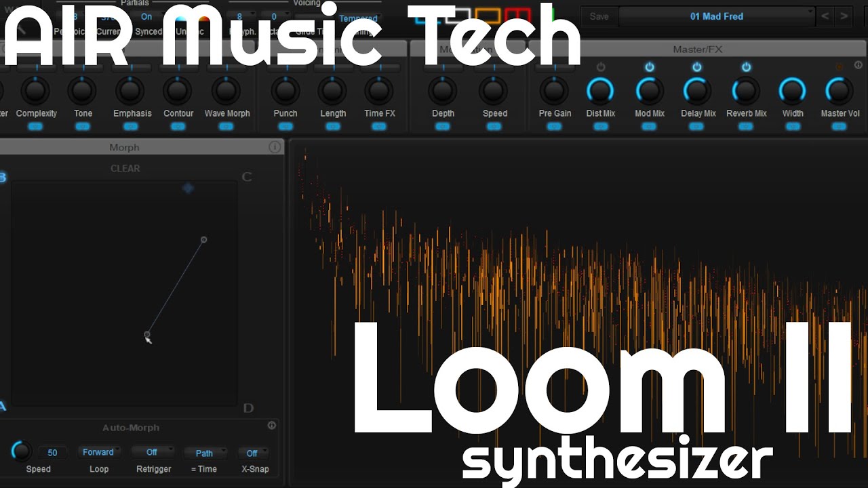Click the Master/FX info icon
The width and height of the screenshot is (868, 488).
click(x=858, y=66)
